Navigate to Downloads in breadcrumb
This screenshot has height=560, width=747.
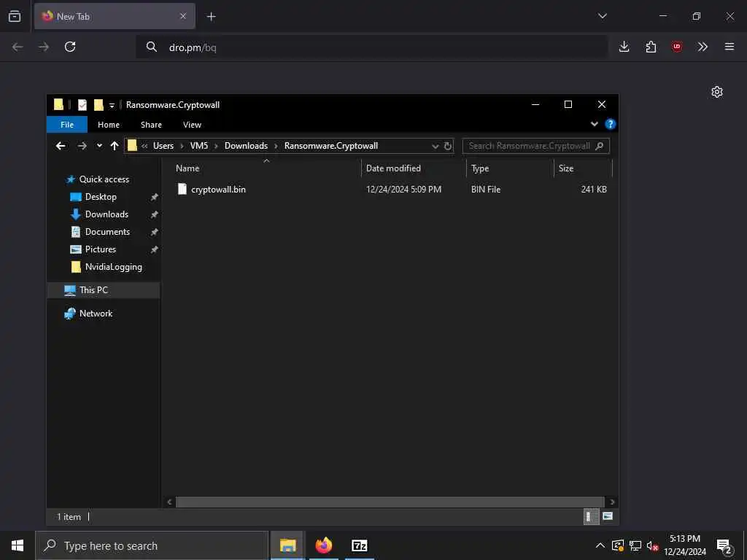(246, 146)
